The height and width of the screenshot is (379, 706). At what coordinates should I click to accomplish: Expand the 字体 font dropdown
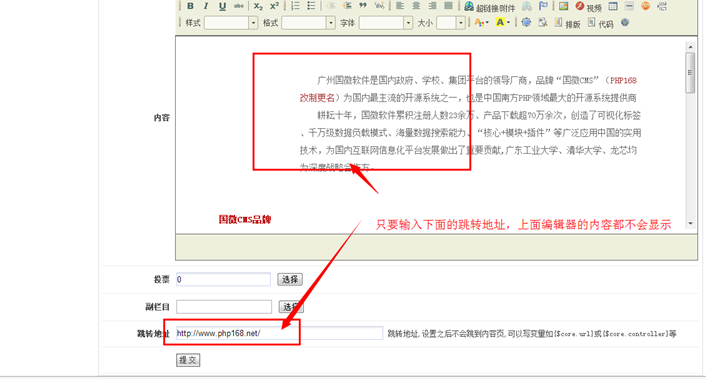[386, 23]
